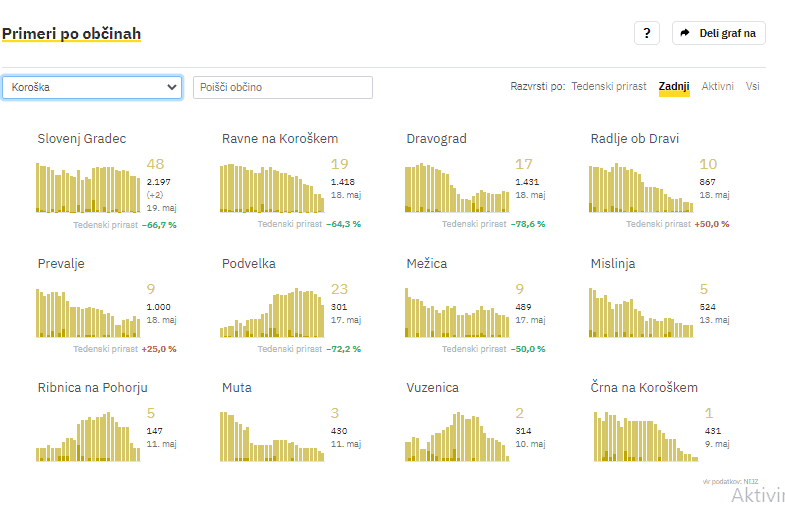Open the Radlje ob Dravi chart
The width and height of the screenshot is (785, 505).
(x=641, y=188)
